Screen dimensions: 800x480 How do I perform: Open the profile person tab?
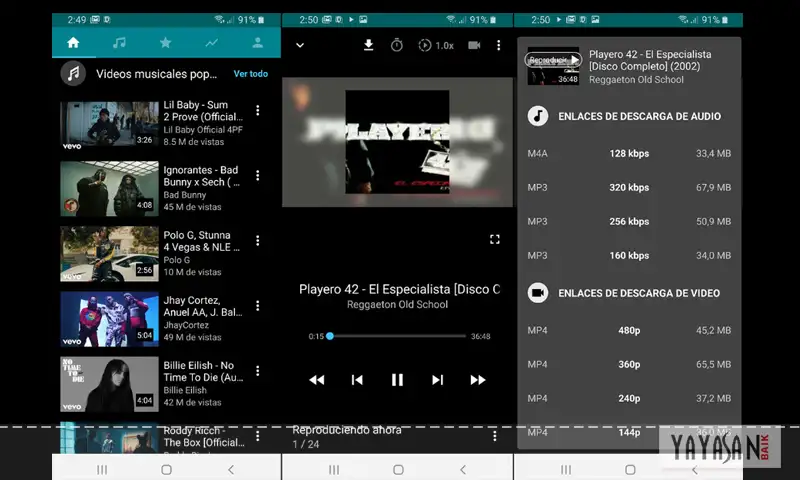click(258, 42)
